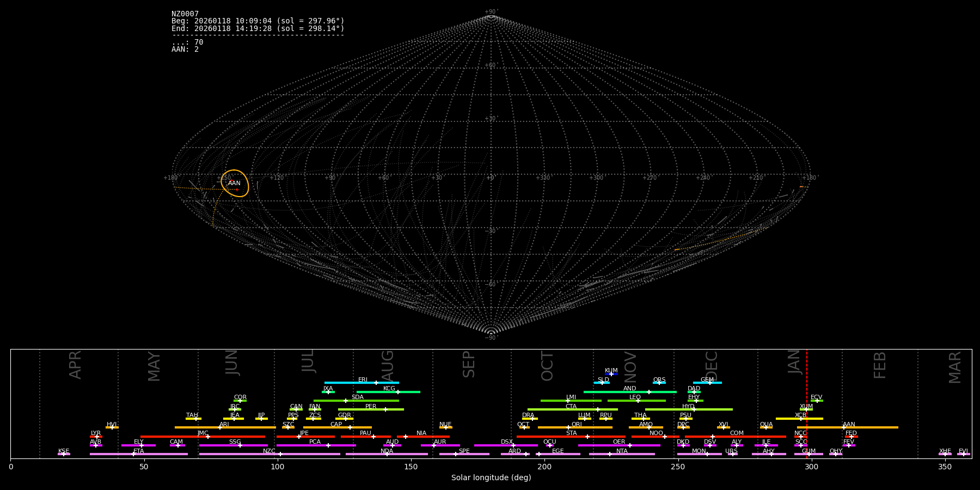980x490 pixels.
Task: Click the CAP shower label
Action: coord(336,425)
